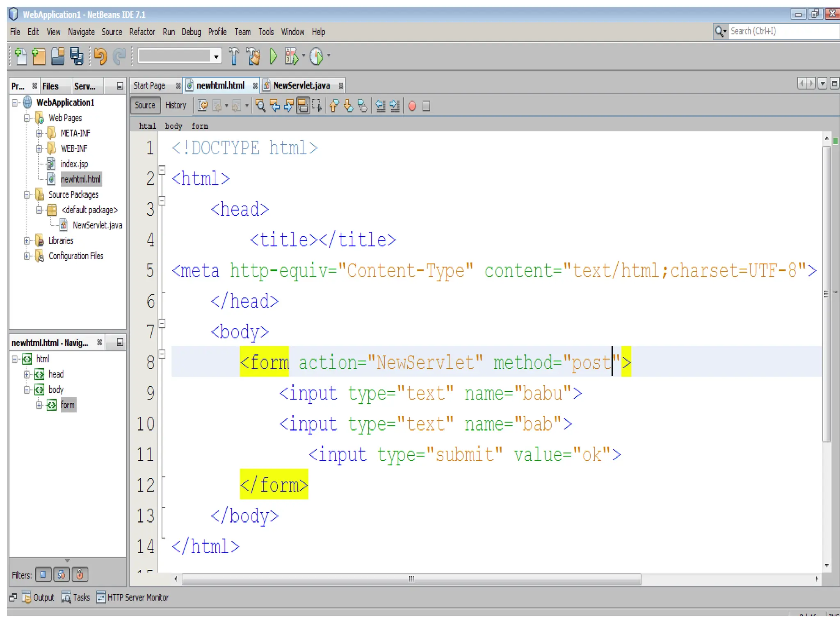Click the Undo arrow icon
The height and width of the screenshot is (630, 840).
point(100,56)
